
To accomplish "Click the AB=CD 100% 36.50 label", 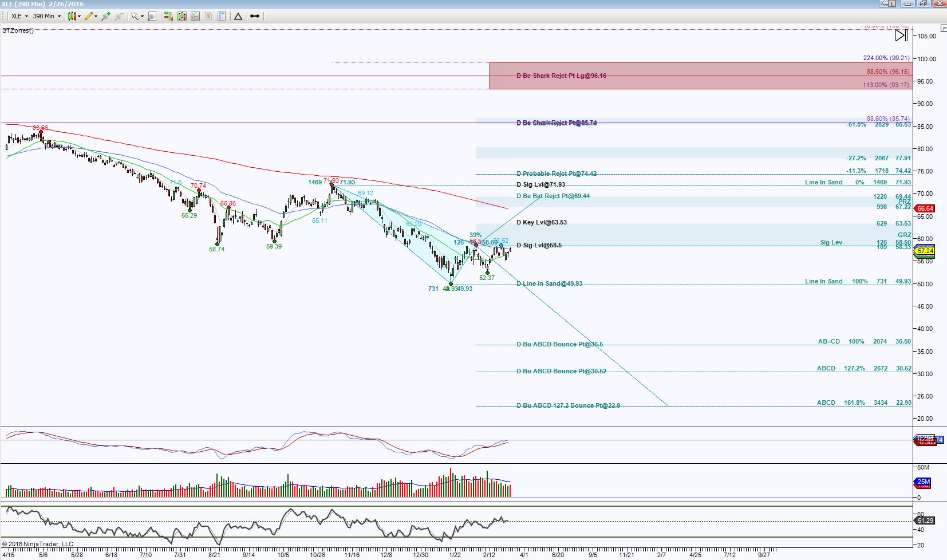I will click(x=864, y=341).
